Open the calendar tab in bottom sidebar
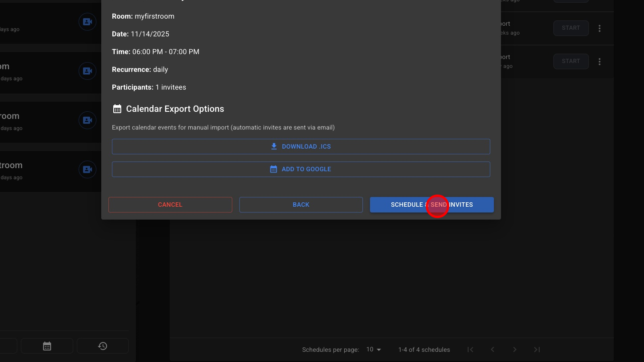Screen dimensions: 644x362 coord(47,346)
